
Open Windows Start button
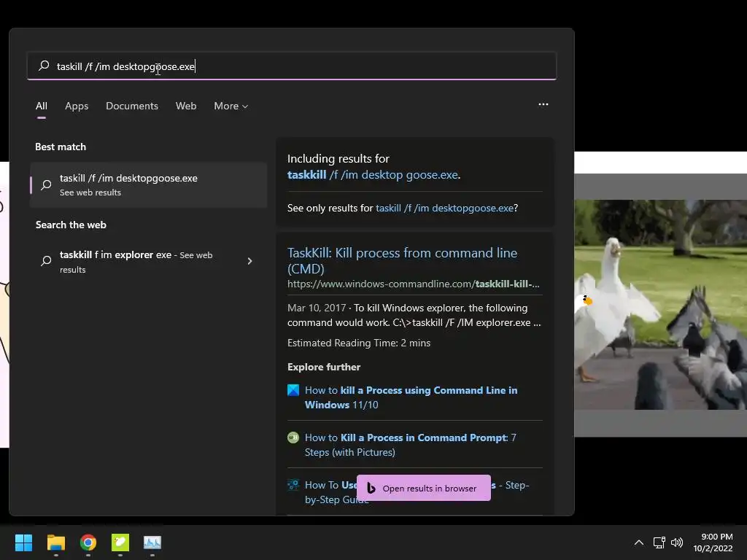(x=23, y=542)
